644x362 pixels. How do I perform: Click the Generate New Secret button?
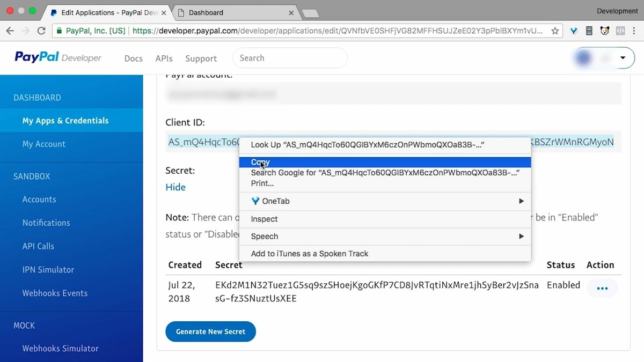pyautogui.click(x=210, y=331)
